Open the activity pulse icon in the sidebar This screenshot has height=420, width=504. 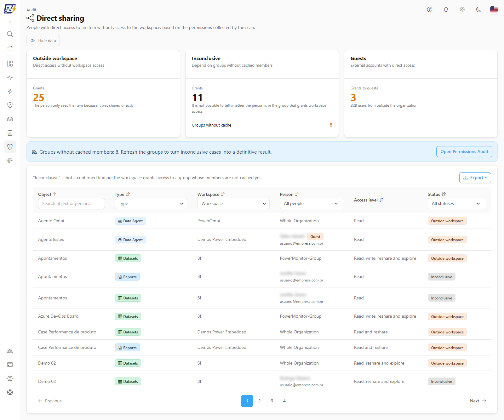coord(10,77)
